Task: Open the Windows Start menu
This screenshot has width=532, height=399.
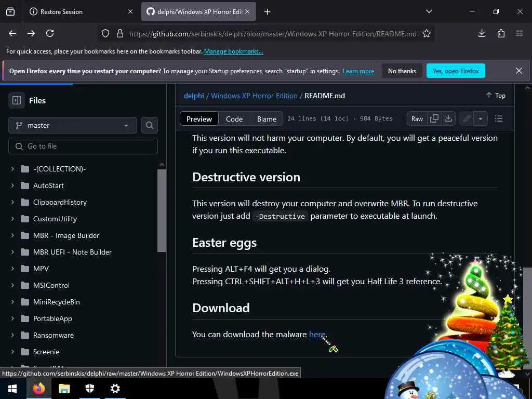Action: [x=12, y=389]
